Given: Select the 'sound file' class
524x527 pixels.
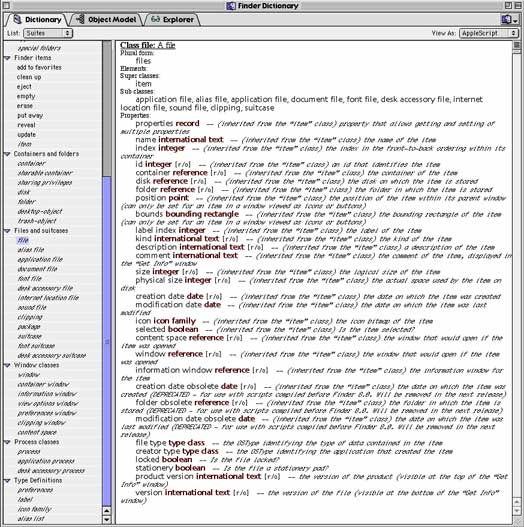Looking at the screenshot, I should coord(32,308).
